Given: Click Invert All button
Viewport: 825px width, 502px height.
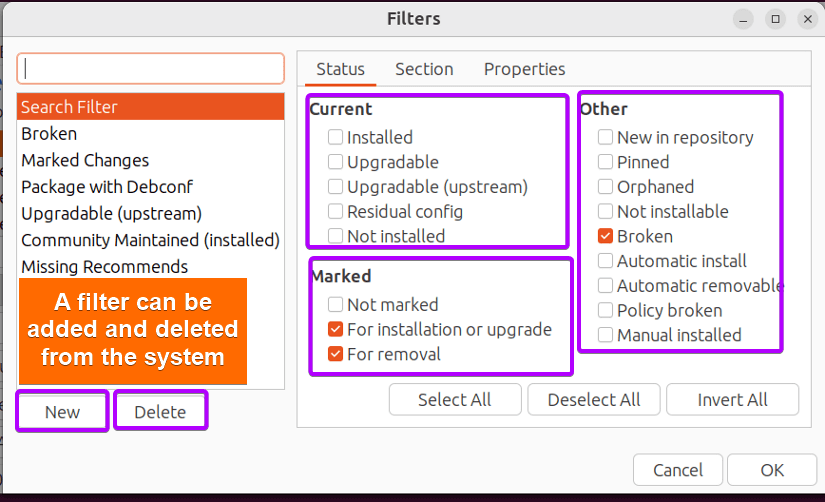Looking at the screenshot, I should [x=732, y=400].
